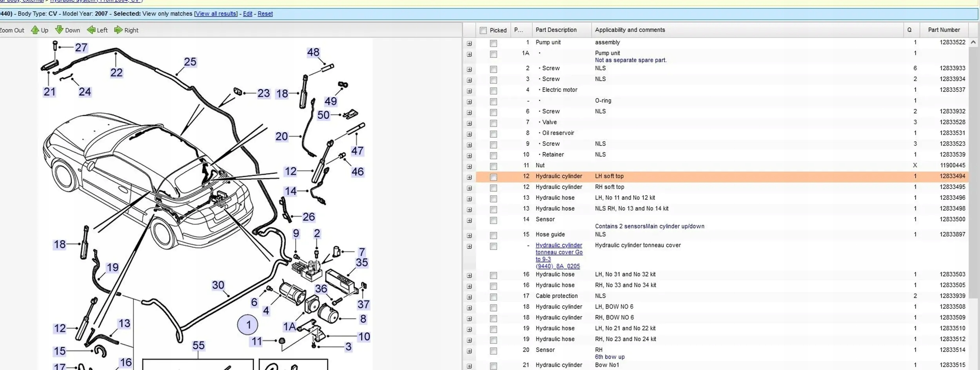The image size is (980, 370).
Task: Click callout 22 in the parts diagram
Action: click(116, 73)
